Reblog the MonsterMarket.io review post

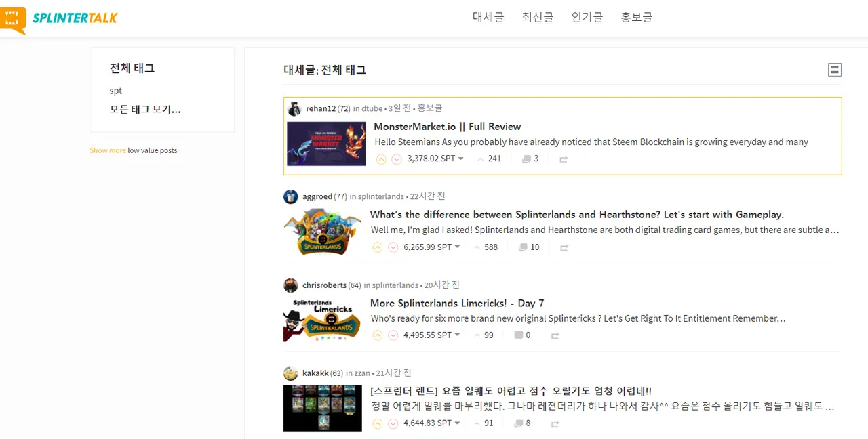(564, 159)
